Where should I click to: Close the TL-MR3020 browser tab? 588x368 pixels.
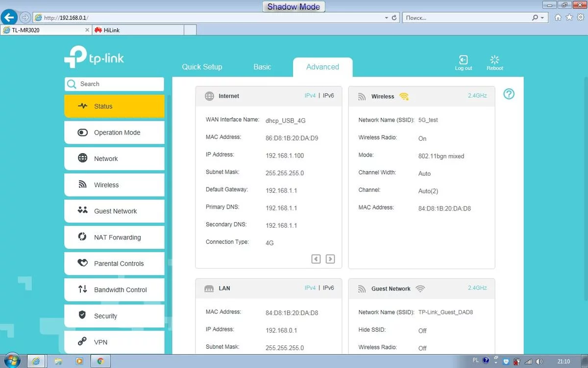point(87,30)
